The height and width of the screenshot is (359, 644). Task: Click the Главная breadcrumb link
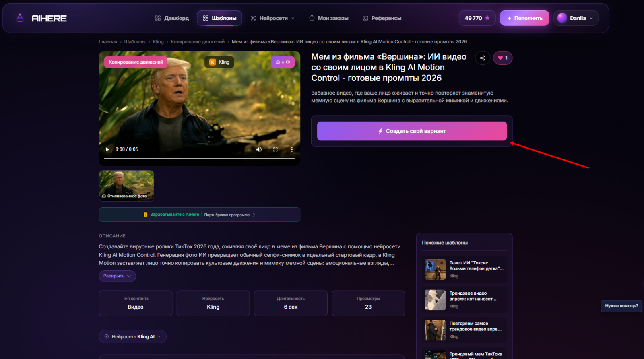point(108,42)
